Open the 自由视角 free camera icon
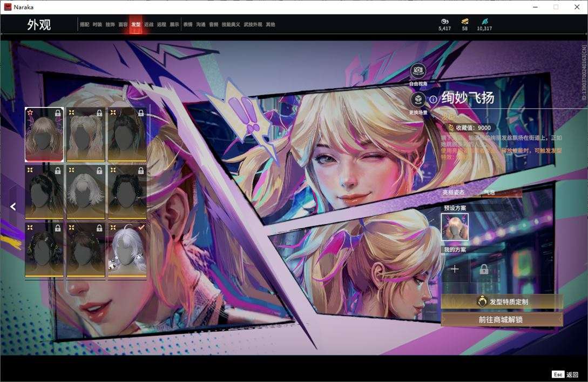Viewport: 588px width, 382px height. pyautogui.click(x=418, y=71)
